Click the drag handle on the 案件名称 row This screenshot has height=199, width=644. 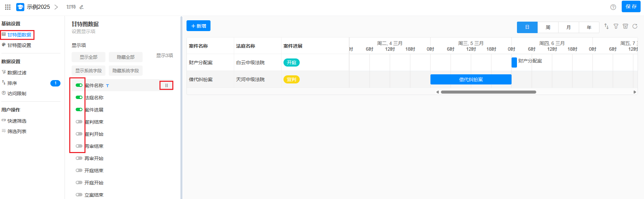click(x=166, y=85)
